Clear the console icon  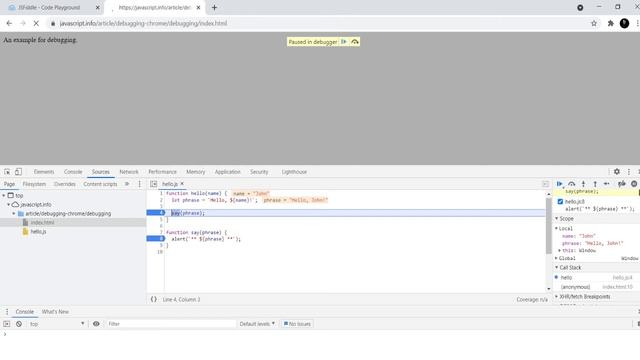(19, 324)
